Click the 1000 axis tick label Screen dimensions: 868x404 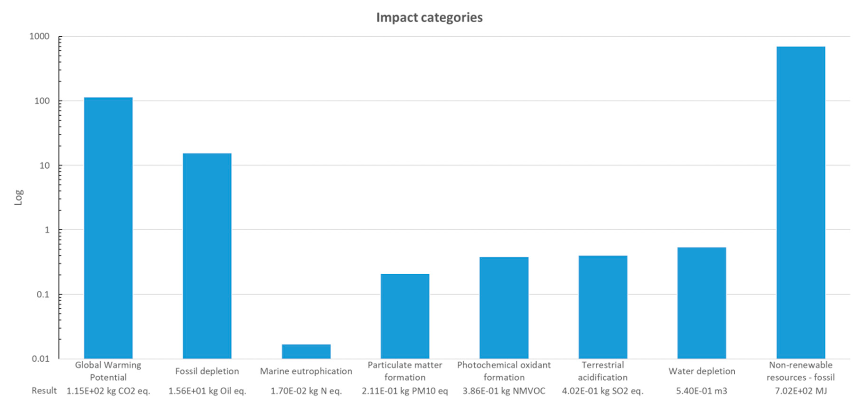39,36
